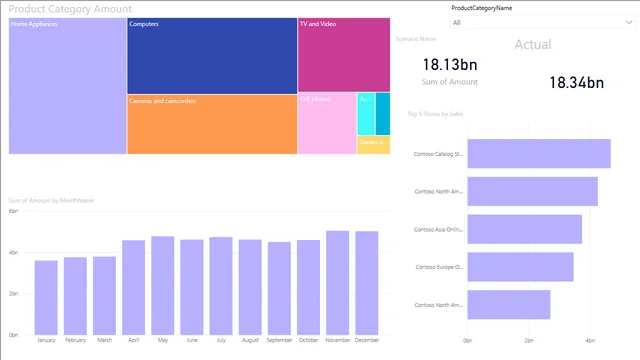Click the slicer box showing 'All'
640x360 pixels.
pos(543,22)
